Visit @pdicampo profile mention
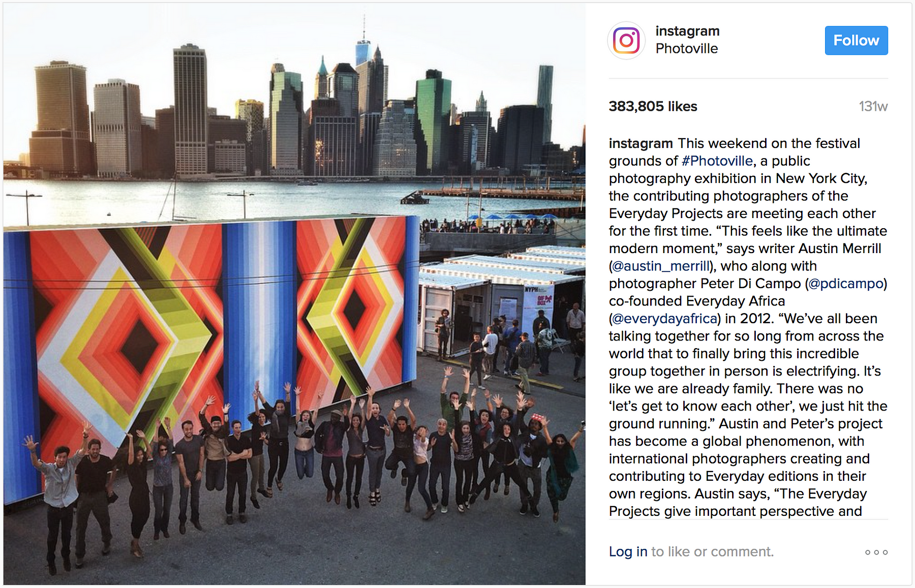This screenshot has height=588, width=915. point(845,284)
